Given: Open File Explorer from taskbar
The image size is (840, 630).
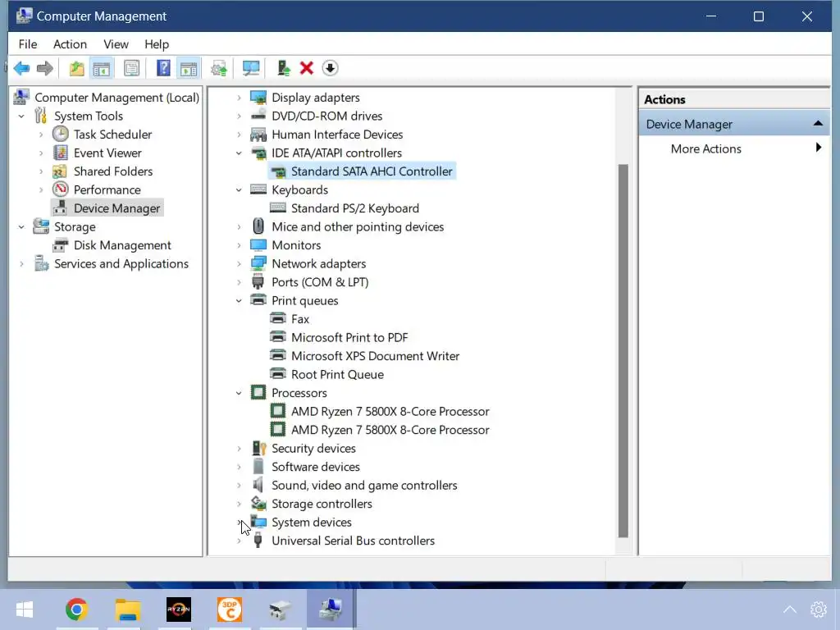Looking at the screenshot, I should pos(127,609).
